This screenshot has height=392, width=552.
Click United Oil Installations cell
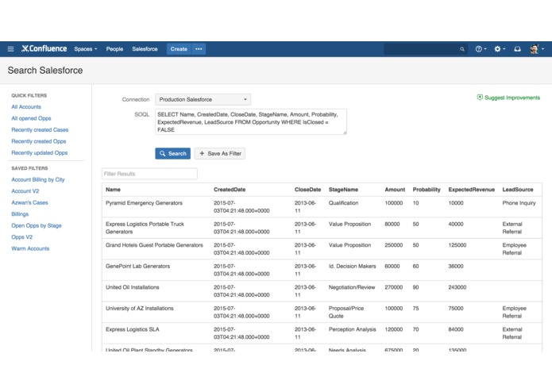133,287
